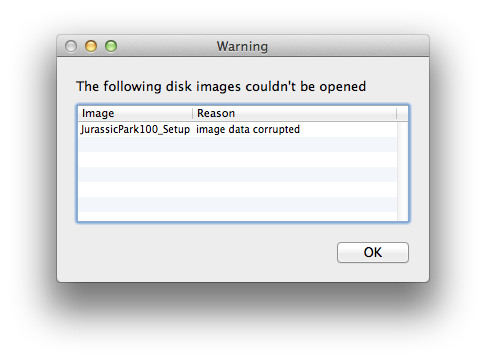
Task: Click the blank Image column area mid-list
Action: click(135, 174)
